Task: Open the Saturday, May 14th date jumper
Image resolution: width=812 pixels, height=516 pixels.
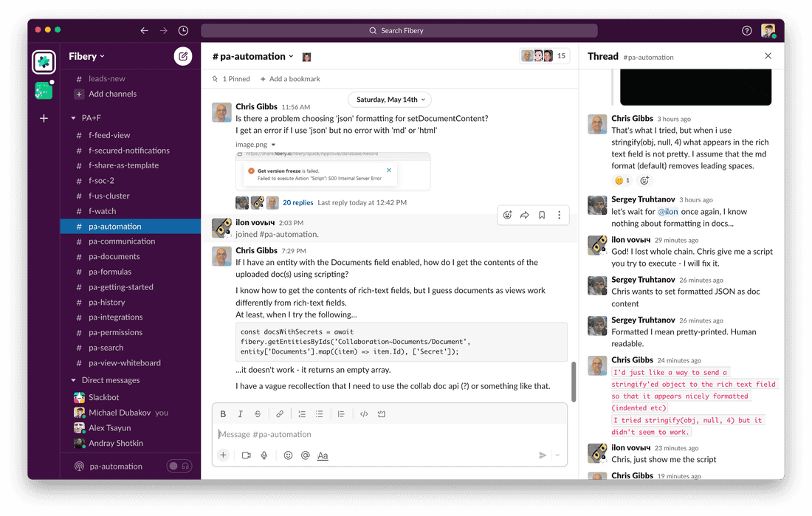Action: (x=389, y=99)
